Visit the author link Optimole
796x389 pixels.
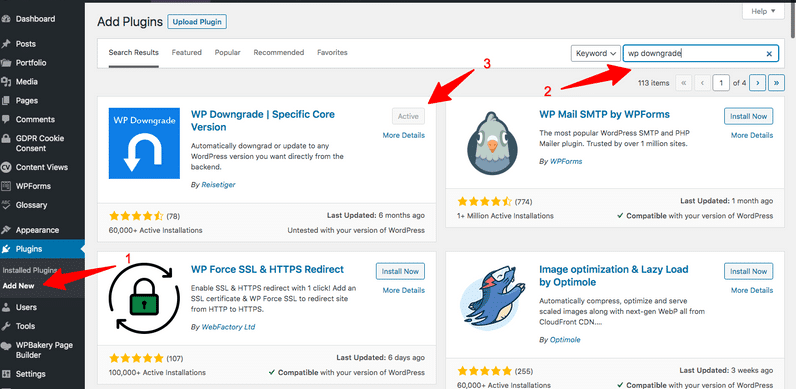565,340
